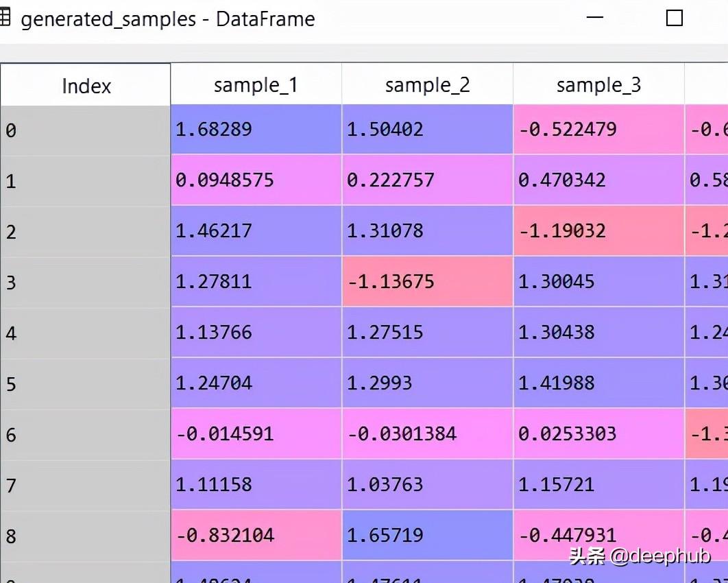Click cell with value -0.447931
The height and width of the screenshot is (583, 728).
pos(598,535)
